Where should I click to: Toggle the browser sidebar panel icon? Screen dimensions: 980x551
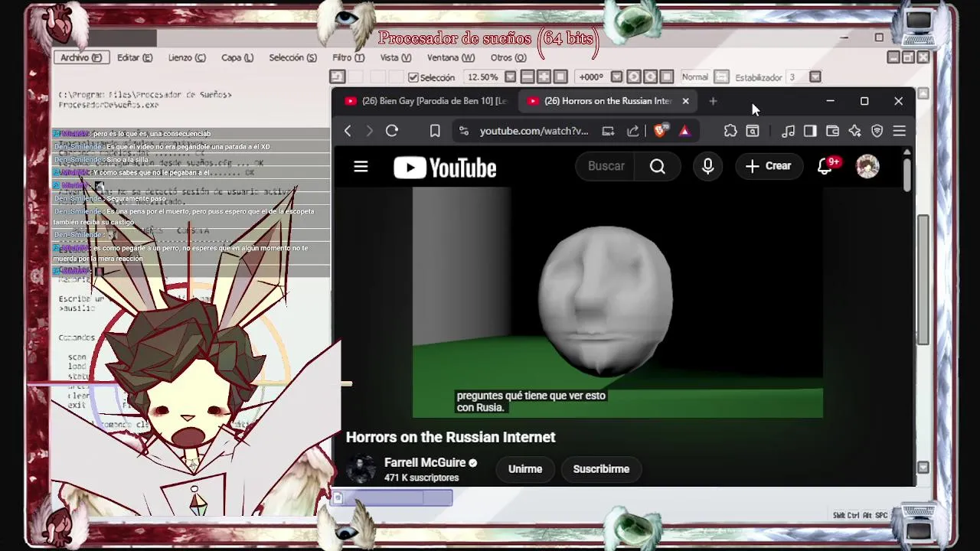click(810, 131)
